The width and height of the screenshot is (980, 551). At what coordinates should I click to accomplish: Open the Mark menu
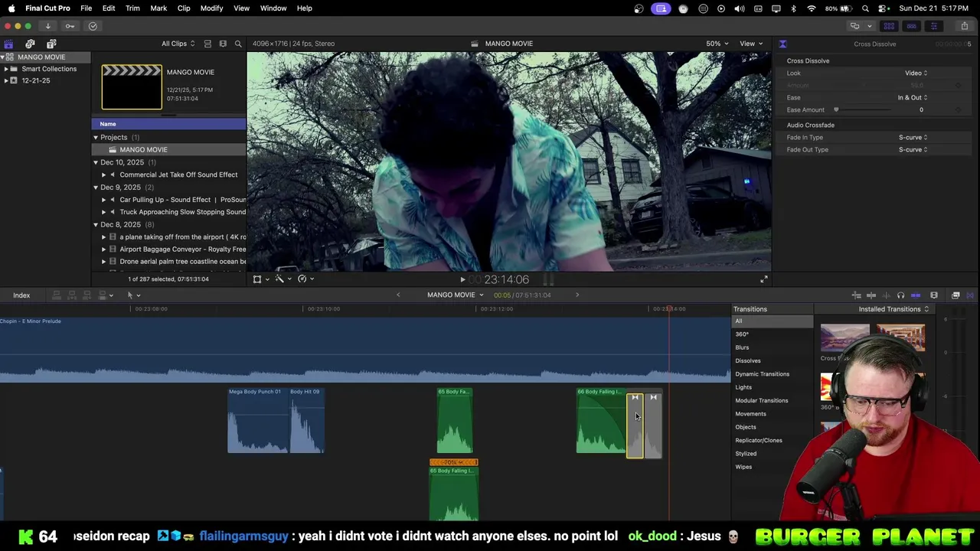coord(158,8)
